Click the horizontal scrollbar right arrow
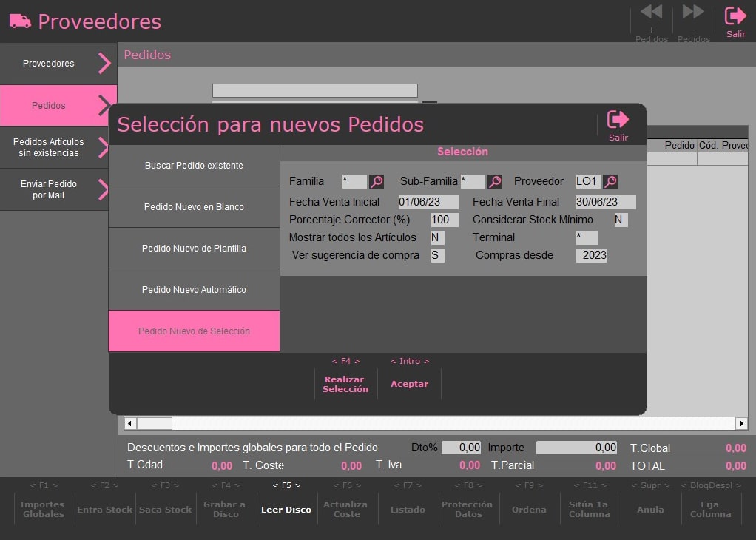This screenshot has height=540, width=756. (741, 423)
